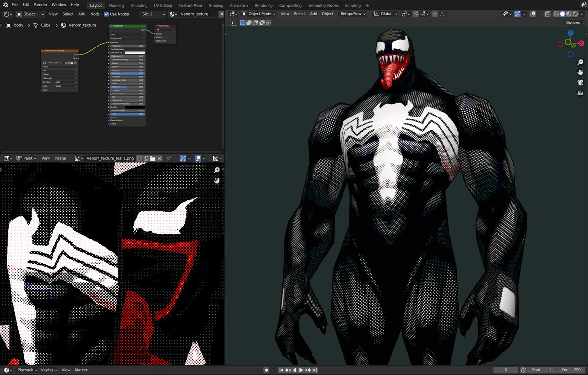Open the File menu
The height and width of the screenshot is (375, 588).
pos(15,5)
